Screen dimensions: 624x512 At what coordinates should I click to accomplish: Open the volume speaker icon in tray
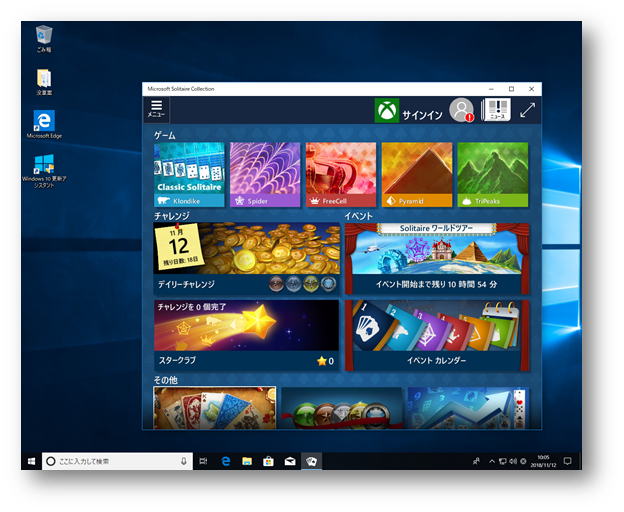point(513,461)
